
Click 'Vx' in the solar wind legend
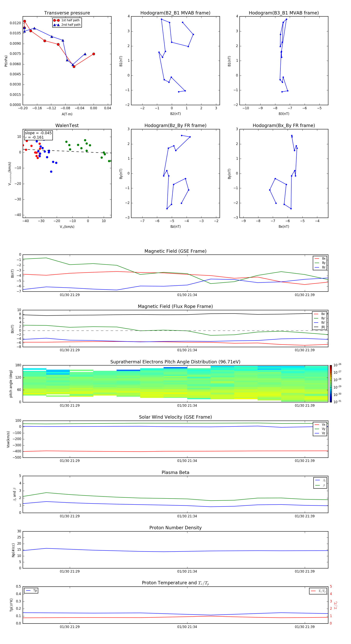coord(320,424)
